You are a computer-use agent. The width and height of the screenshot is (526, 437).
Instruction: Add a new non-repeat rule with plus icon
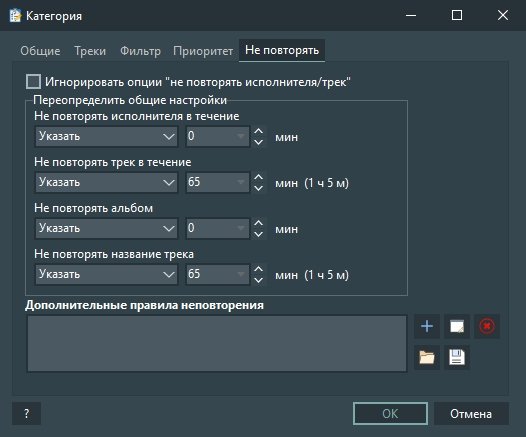pos(427,326)
